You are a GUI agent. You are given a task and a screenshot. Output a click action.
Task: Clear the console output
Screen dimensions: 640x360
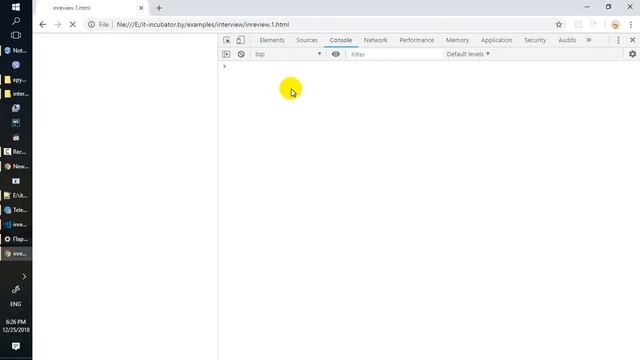(241, 54)
